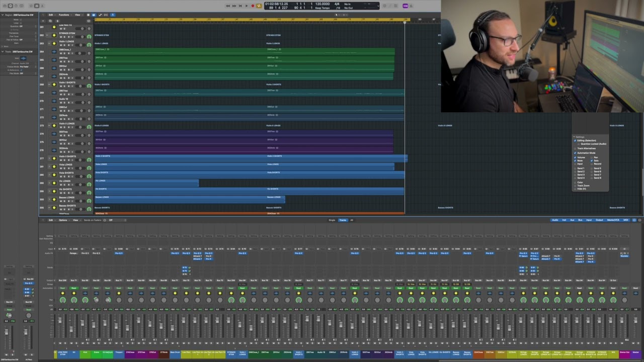The height and width of the screenshot is (362, 644).
Task: Open the mixer Options menu
Action: pos(64,220)
